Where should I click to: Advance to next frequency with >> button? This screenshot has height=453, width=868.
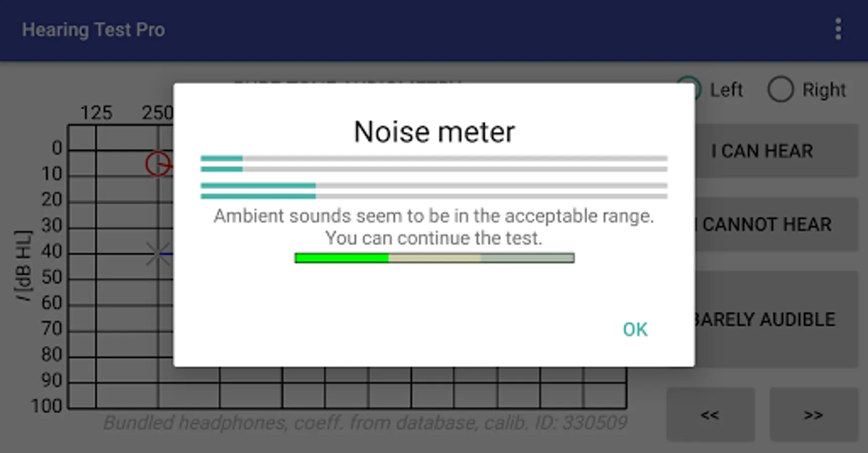click(813, 415)
